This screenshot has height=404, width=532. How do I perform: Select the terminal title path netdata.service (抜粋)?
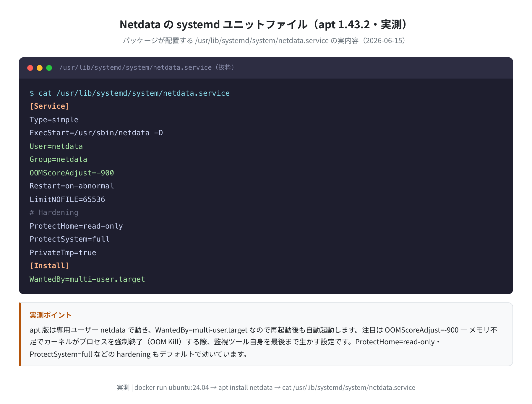pos(147,68)
